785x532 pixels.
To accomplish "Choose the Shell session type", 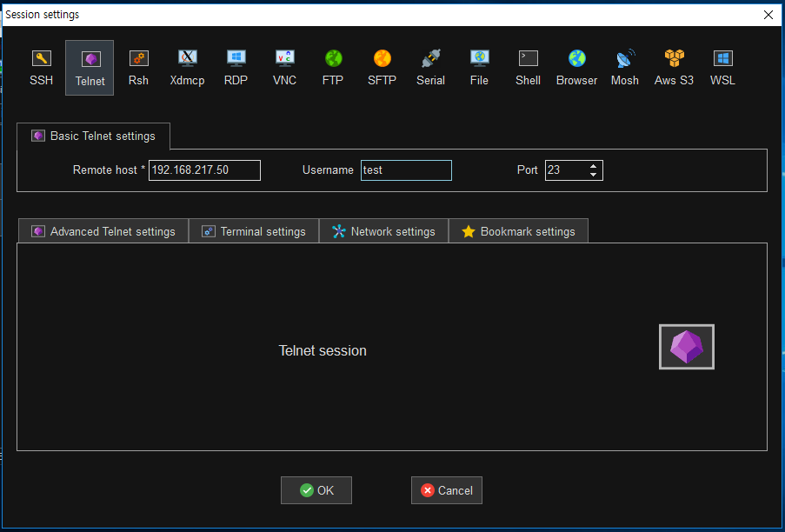I will pos(528,68).
